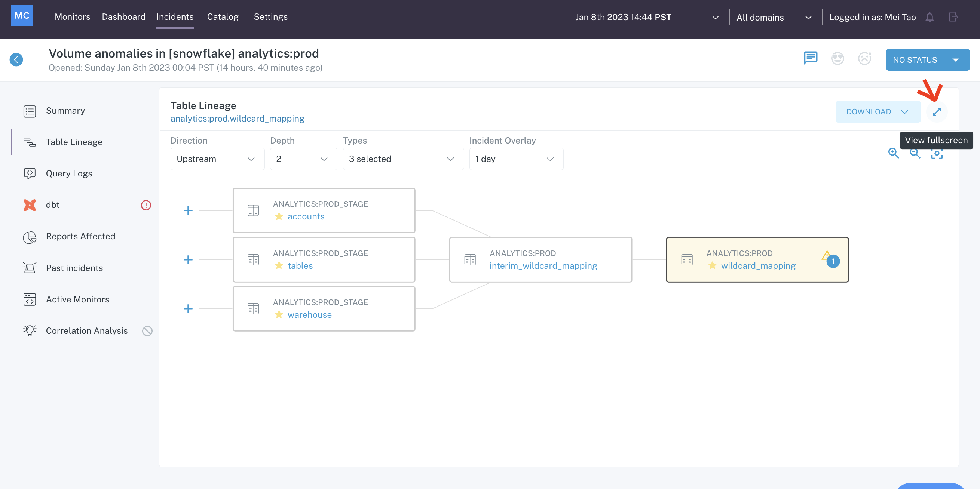Open the analytics:prod.wildcard_mapping link
Screen dimensions: 980x489
click(x=238, y=119)
